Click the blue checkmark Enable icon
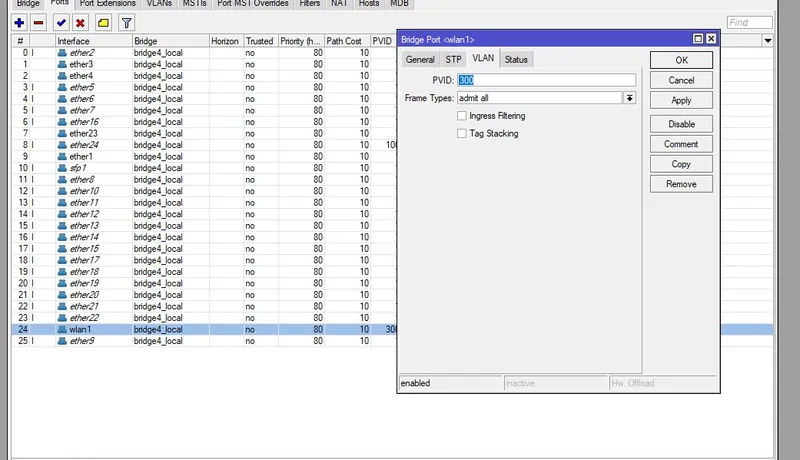 click(61, 23)
